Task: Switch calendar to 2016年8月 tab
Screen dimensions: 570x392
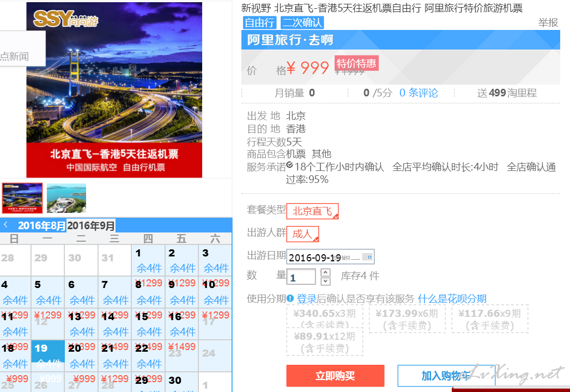Action: click(x=42, y=225)
